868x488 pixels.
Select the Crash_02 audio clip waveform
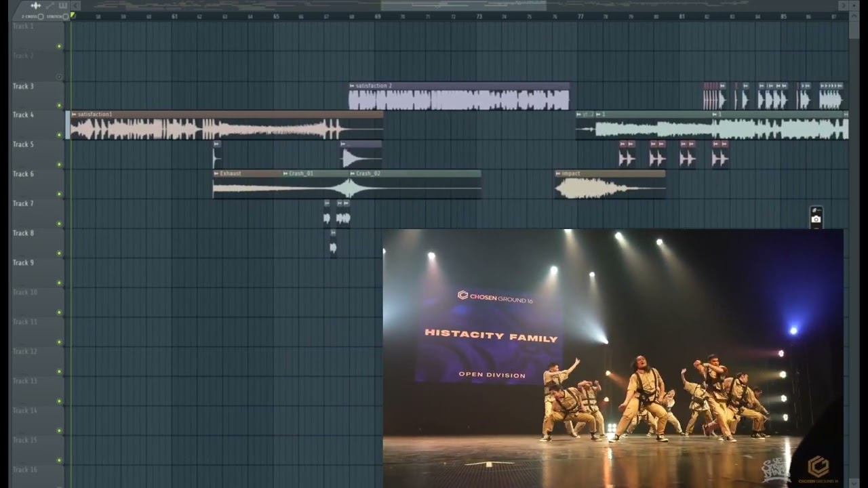[415, 188]
